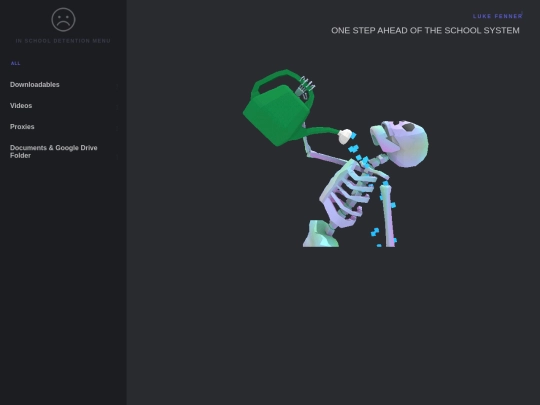This screenshot has width=540, height=405.
Task: Click the Luke Fenner name link
Action: click(498, 16)
